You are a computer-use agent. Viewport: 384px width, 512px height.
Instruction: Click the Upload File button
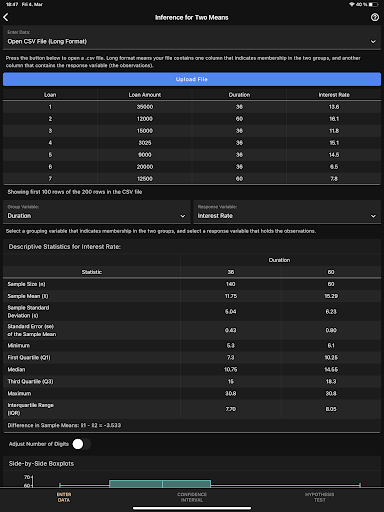[192, 79]
